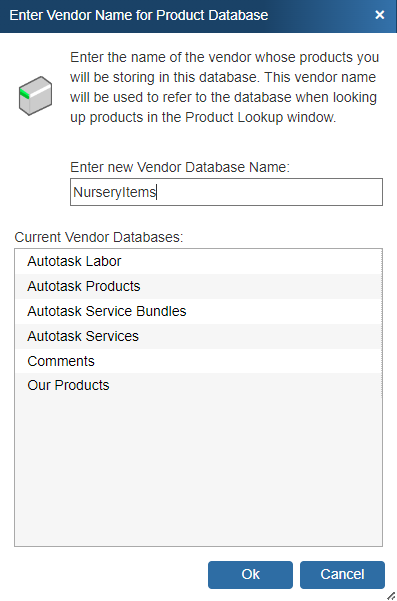Click the dialog title bar text
397x601 pixels.
click(x=139, y=15)
